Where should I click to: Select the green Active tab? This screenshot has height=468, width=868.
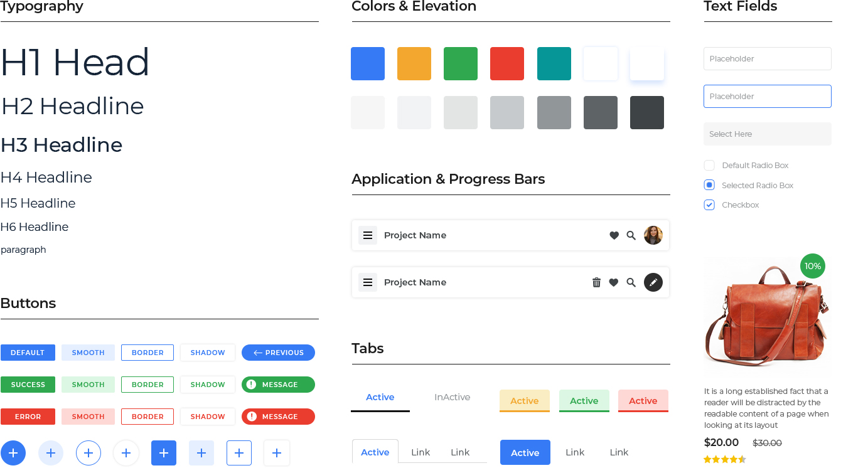(584, 400)
